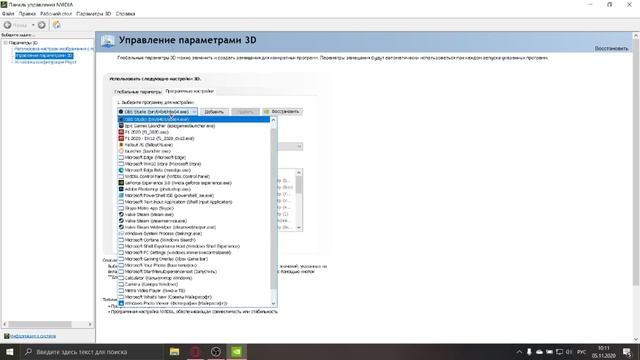Choose Microsoft Cortana entry
The height and width of the screenshot is (360, 640).
click(x=194, y=240)
